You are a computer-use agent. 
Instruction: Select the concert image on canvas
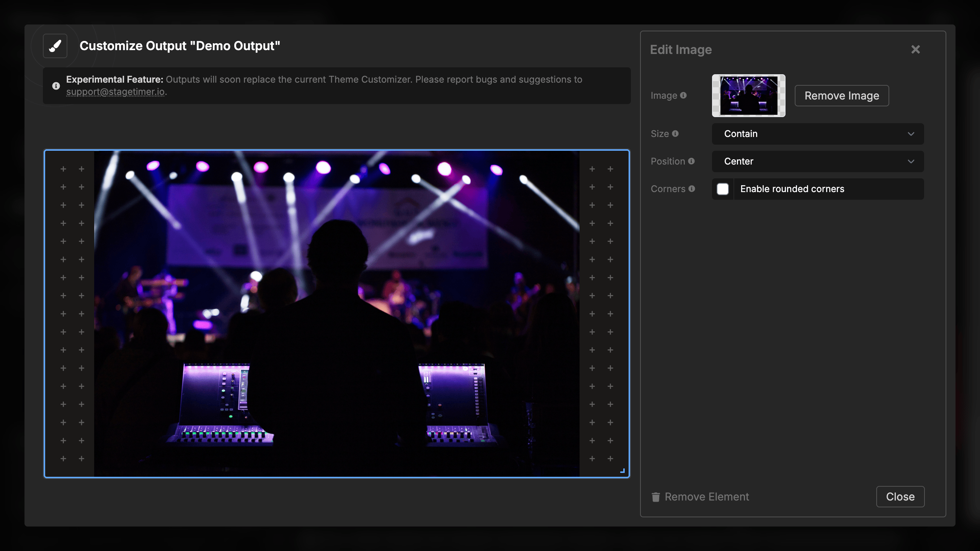coord(337,314)
